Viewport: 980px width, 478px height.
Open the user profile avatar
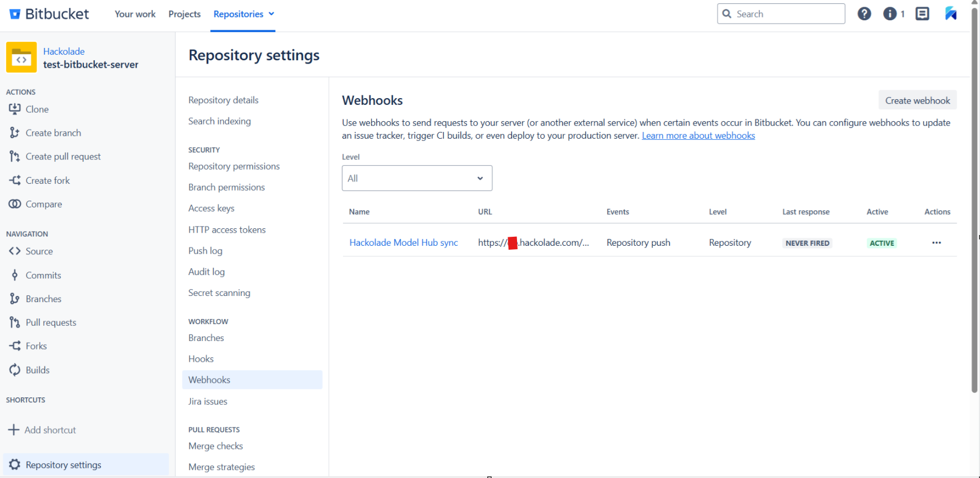coord(951,14)
